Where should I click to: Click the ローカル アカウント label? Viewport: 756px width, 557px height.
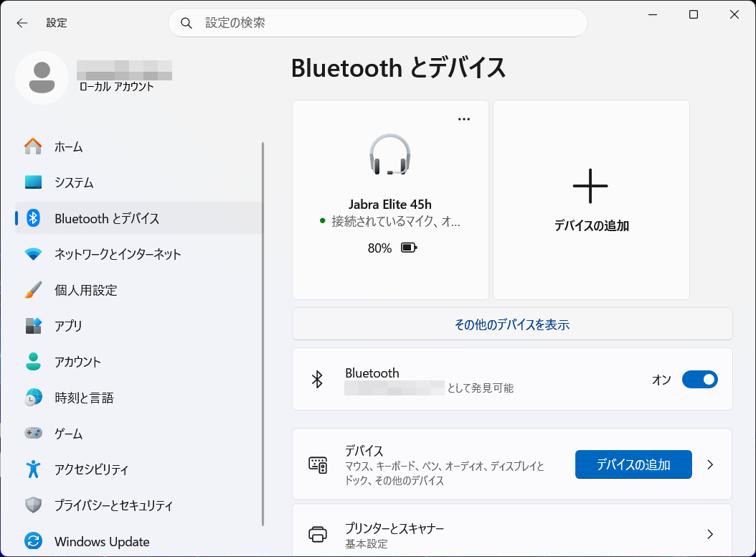pos(116,86)
